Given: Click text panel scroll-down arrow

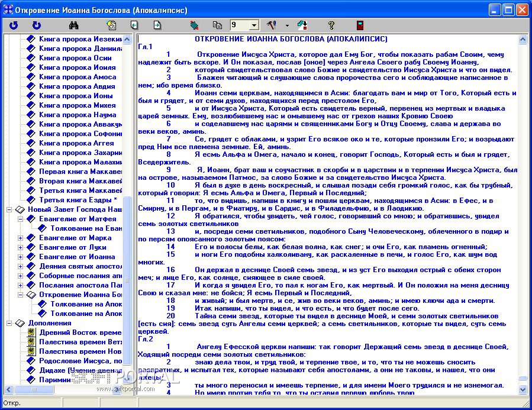Looking at the screenshot, I should (523, 390).
